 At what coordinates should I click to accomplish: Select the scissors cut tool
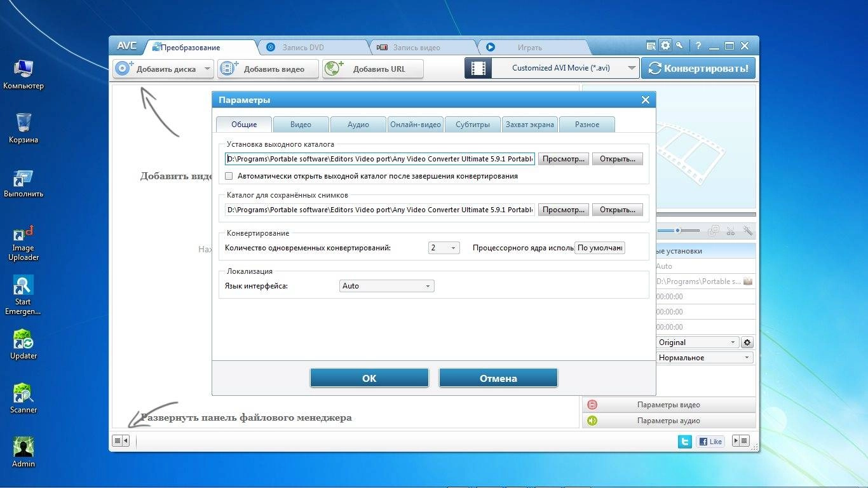(731, 231)
